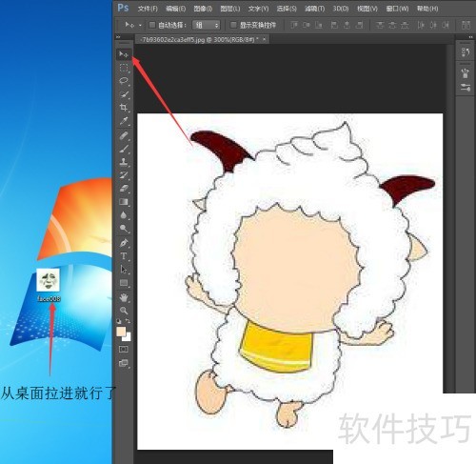
Task: Select the Crop tool
Action: pyautogui.click(x=124, y=108)
